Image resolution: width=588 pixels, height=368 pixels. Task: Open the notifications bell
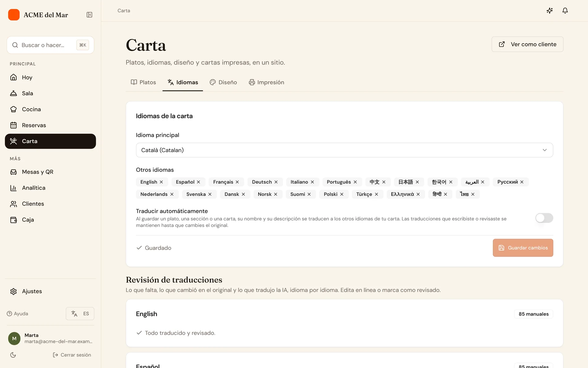coord(565,11)
